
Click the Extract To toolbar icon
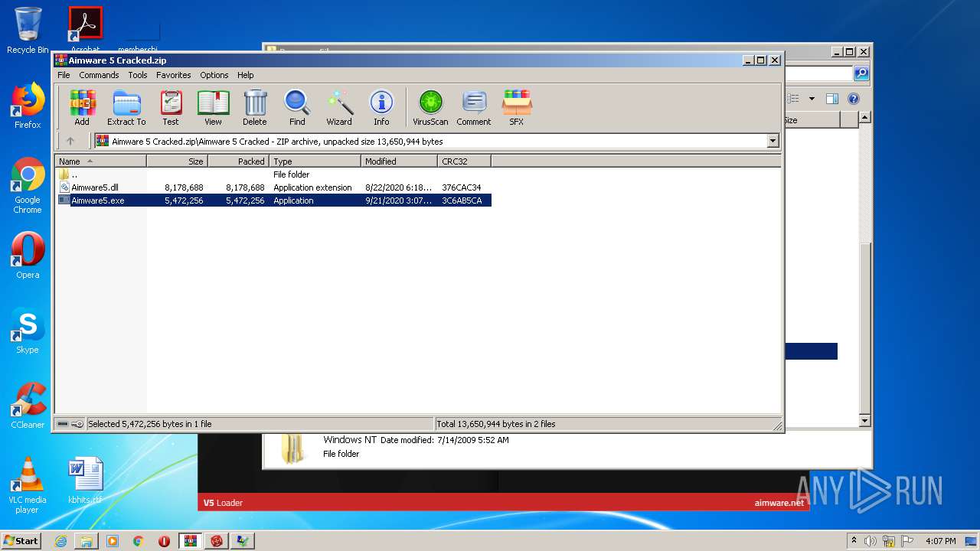[126, 107]
